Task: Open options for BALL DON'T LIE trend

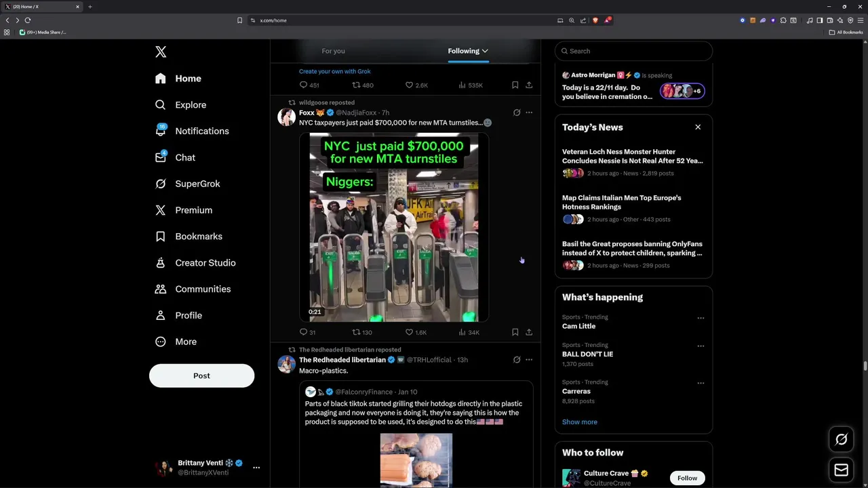Action: click(701, 346)
